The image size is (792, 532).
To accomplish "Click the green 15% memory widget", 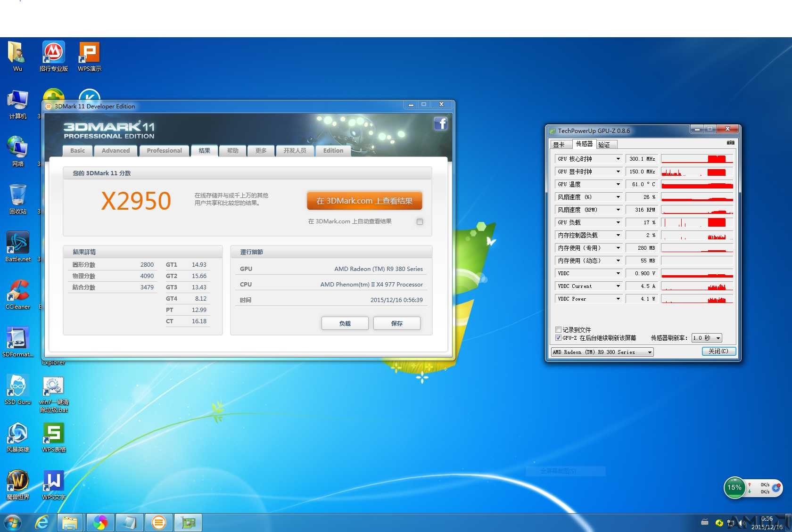I will coord(734,487).
